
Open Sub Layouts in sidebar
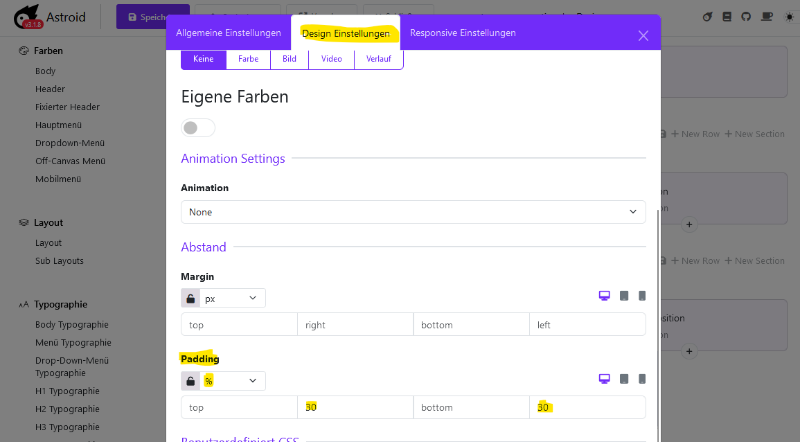click(59, 261)
